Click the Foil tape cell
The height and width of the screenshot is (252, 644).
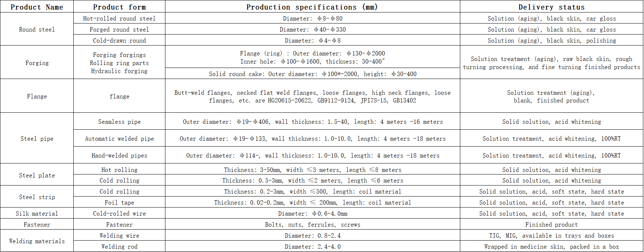(119, 202)
